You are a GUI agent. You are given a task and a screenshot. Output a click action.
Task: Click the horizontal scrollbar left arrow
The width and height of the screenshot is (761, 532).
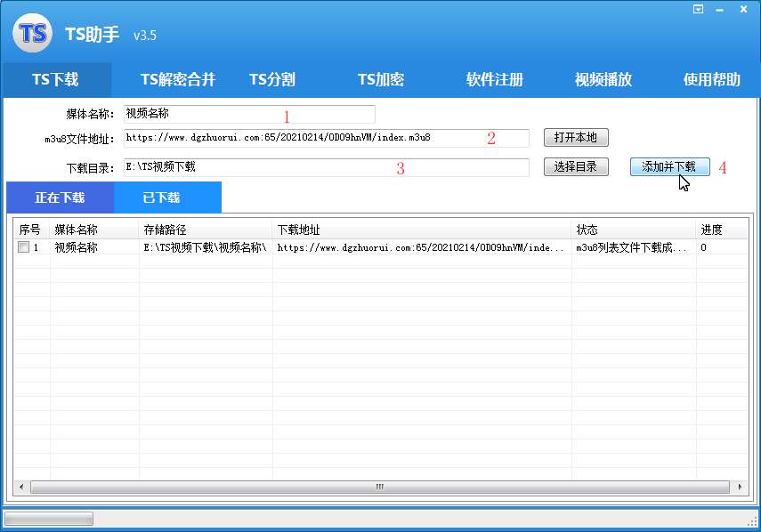(22, 488)
